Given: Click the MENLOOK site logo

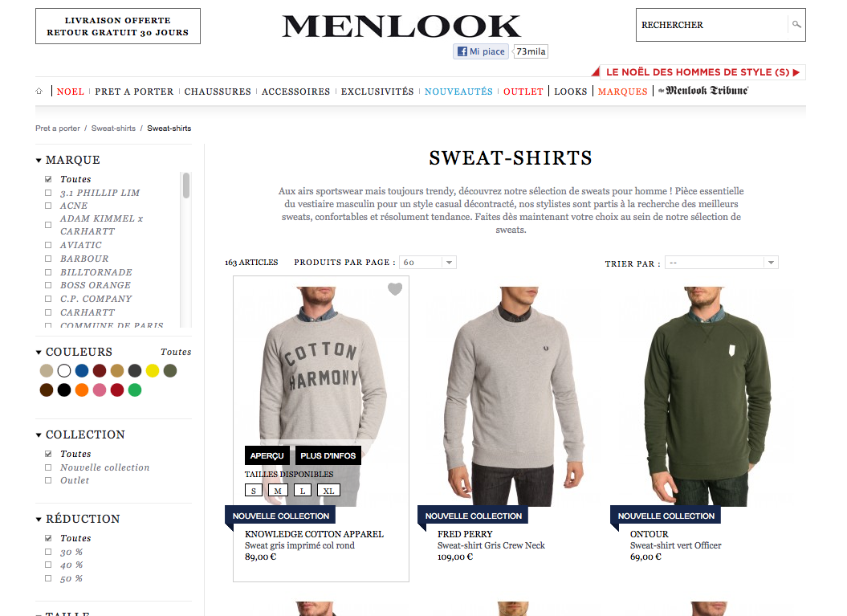Looking at the screenshot, I should [401, 26].
